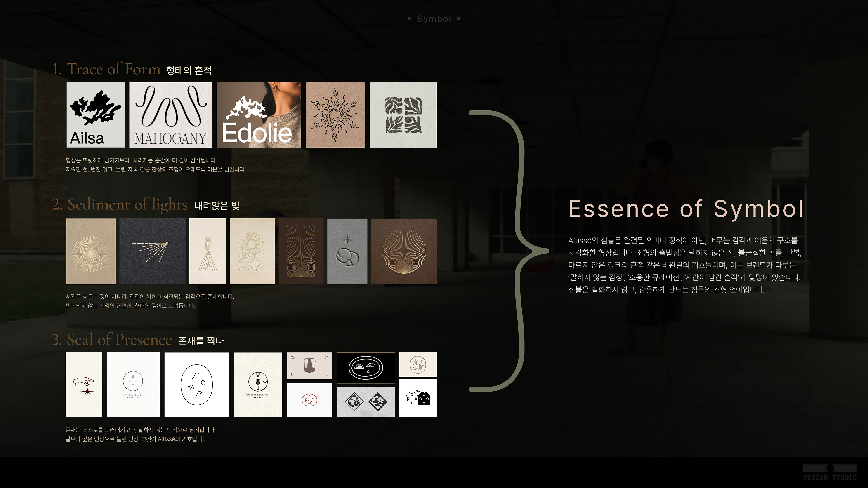Select the ROOT circular logo card
The image size is (868, 488).
coord(133,384)
